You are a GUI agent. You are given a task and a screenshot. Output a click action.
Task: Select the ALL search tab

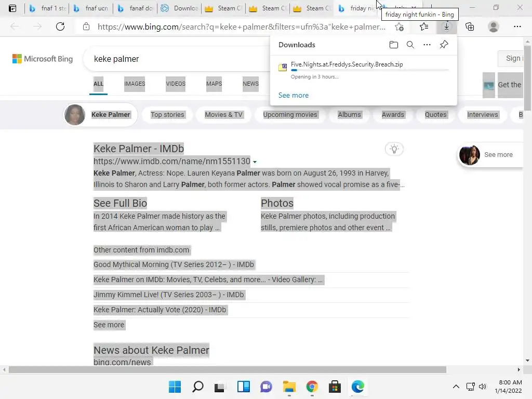pos(98,84)
